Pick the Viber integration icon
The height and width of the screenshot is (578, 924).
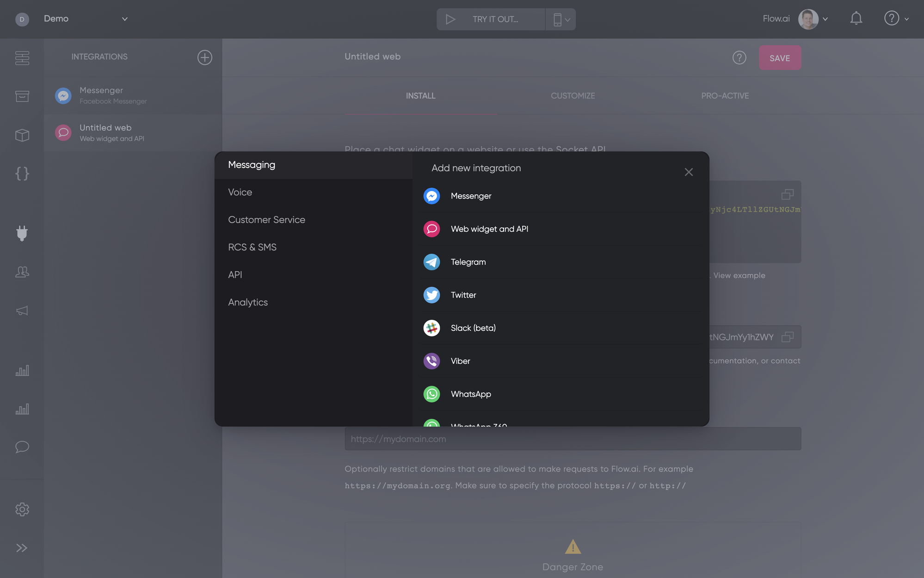pos(431,361)
